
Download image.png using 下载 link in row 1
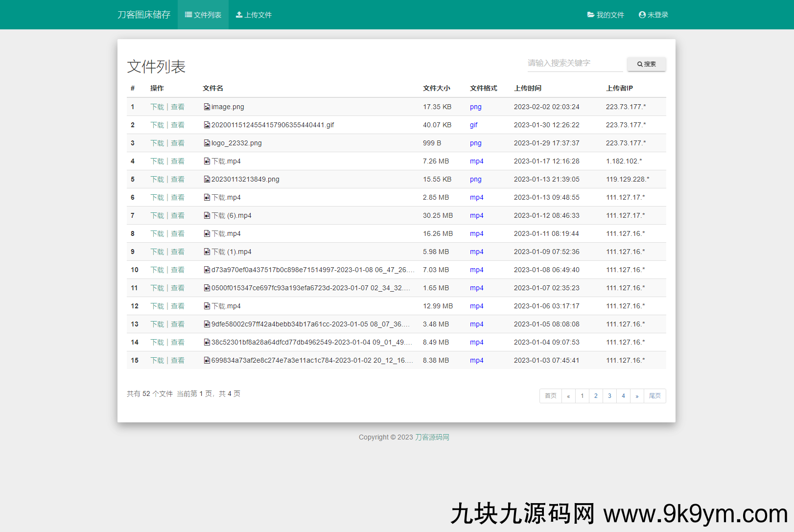click(157, 107)
